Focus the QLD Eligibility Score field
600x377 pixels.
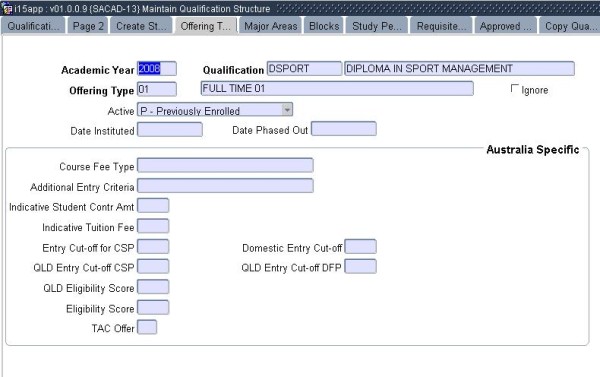point(153,287)
